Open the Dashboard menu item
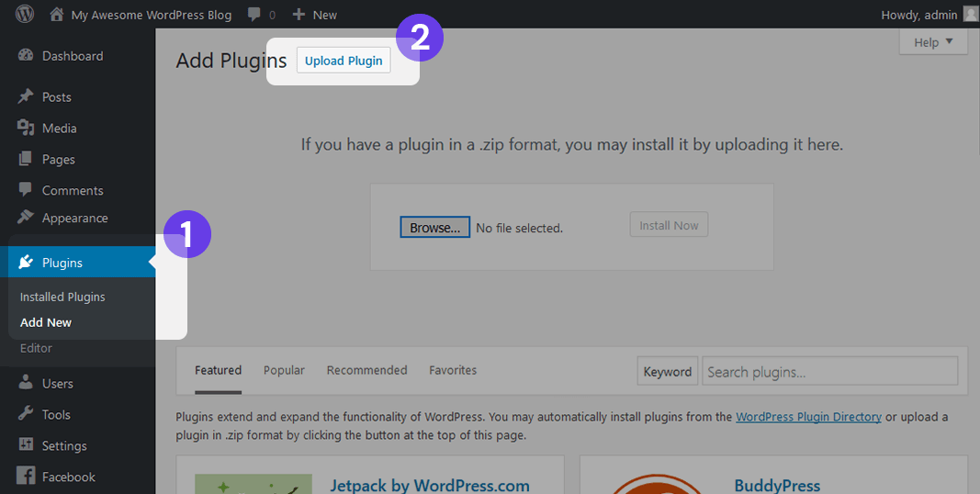980x494 pixels. click(x=73, y=56)
